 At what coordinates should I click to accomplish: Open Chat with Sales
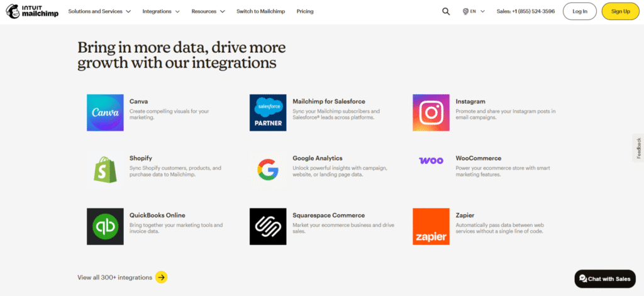click(x=605, y=279)
